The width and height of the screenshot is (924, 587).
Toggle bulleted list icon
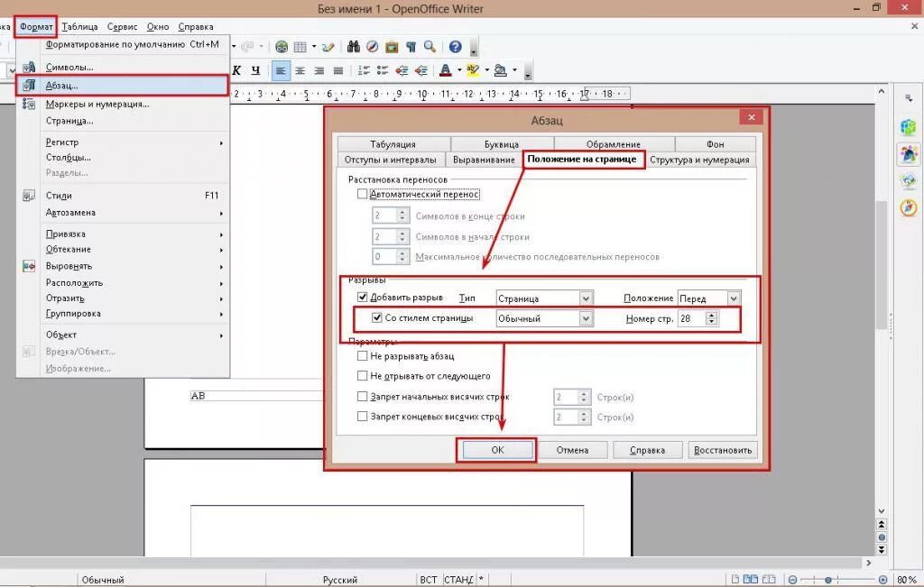point(383,70)
